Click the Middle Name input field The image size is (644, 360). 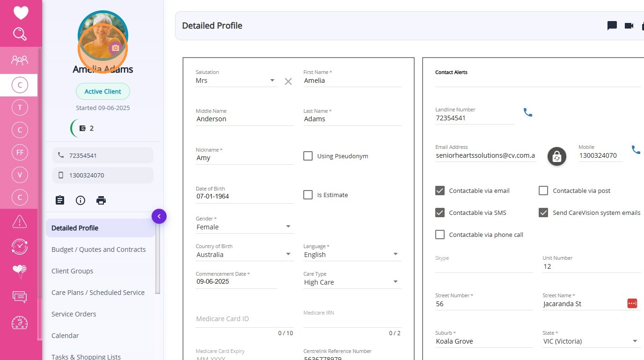[244, 119]
